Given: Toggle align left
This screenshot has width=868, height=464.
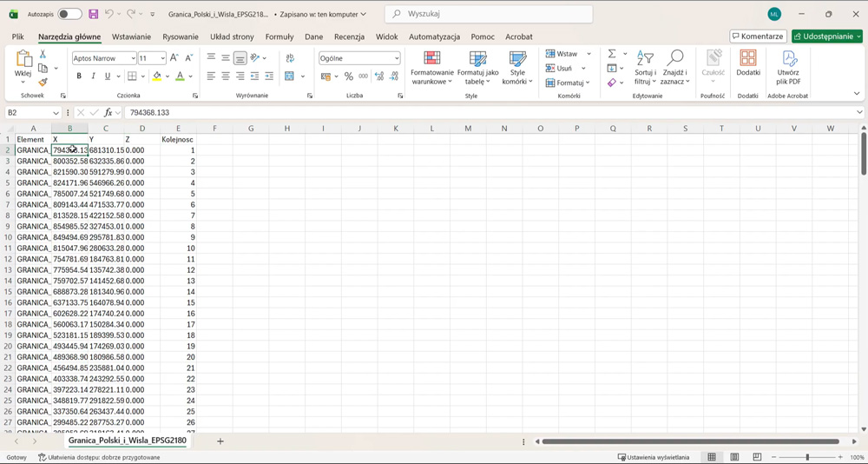Looking at the screenshot, I should point(212,76).
